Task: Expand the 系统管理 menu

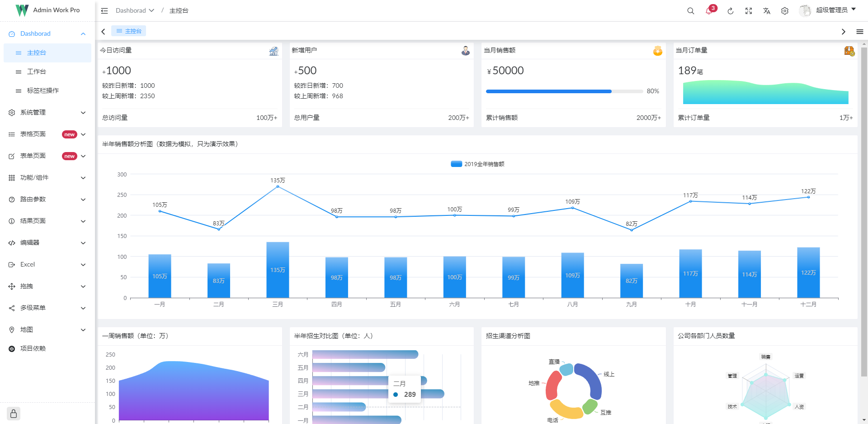Action: (x=47, y=112)
